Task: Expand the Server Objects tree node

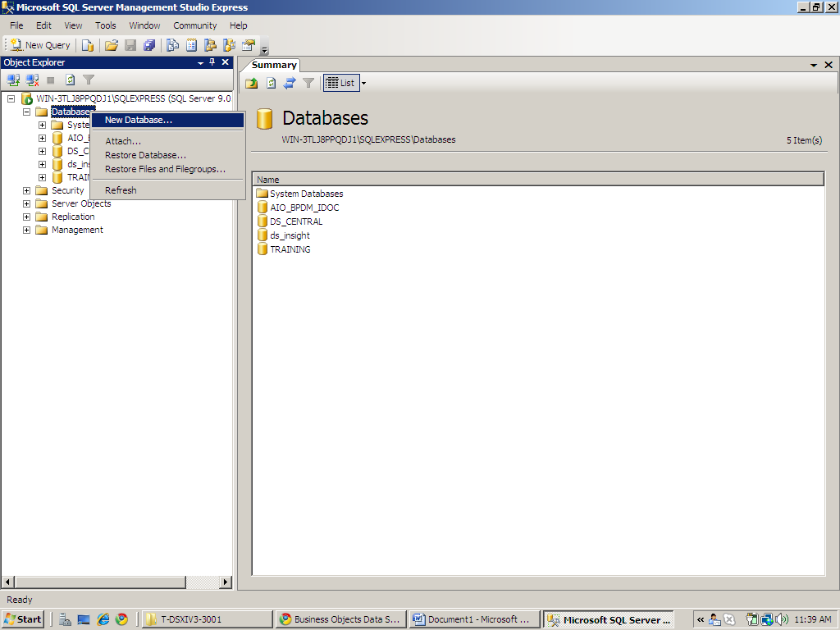Action: point(26,203)
